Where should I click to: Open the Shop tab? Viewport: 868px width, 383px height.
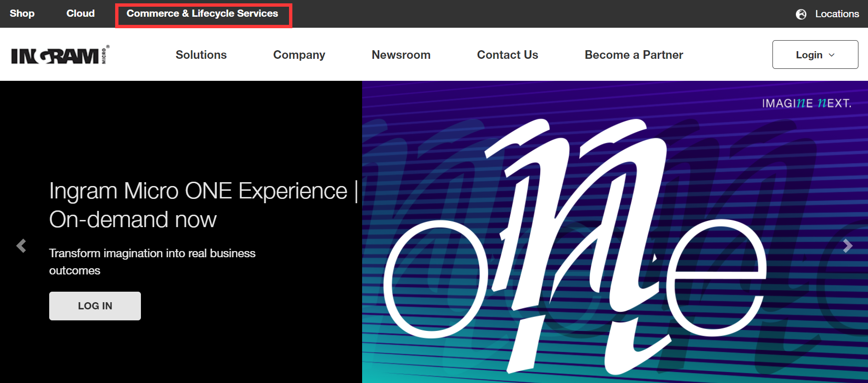point(22,13)
